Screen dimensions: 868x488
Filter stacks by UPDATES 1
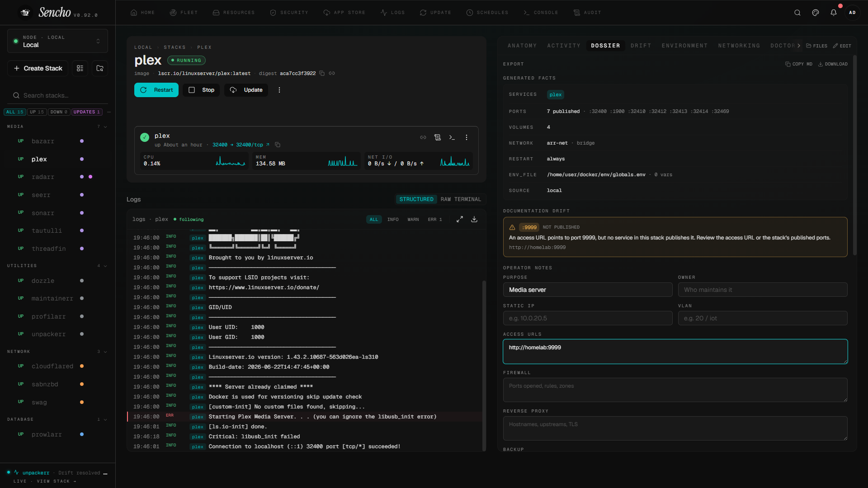click(x=87, y=112)
